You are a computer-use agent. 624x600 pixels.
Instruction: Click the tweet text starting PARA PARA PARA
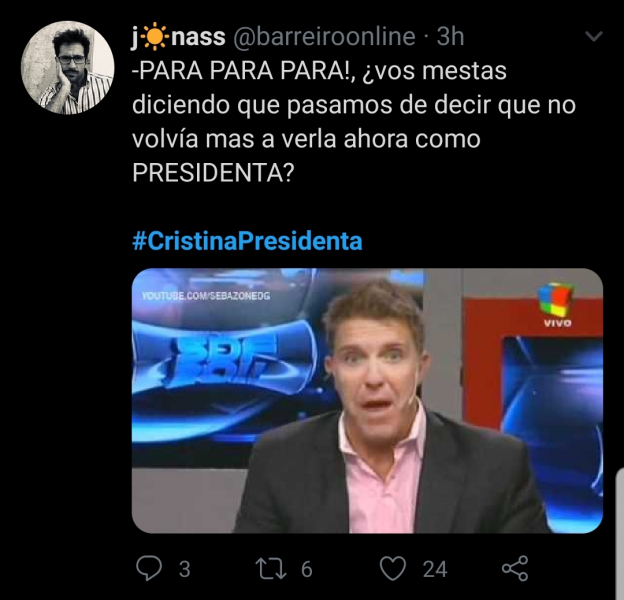tap(354, 121)
